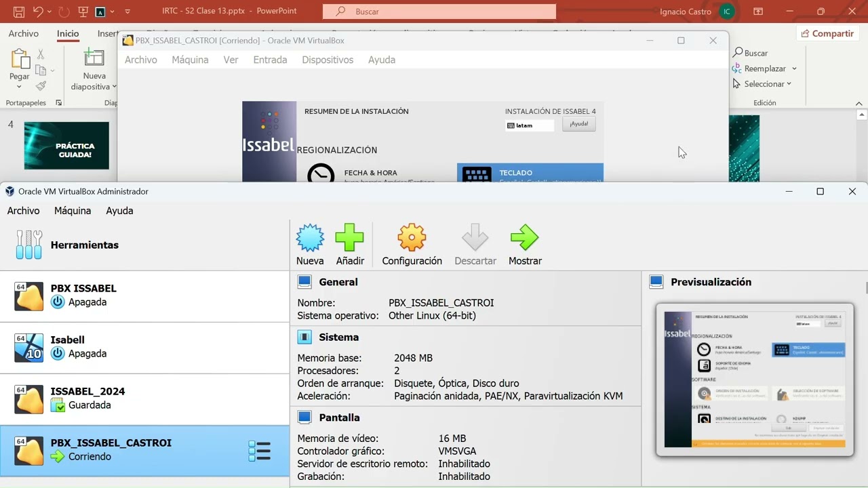
Task: Click the PowerPoint Buscar search box
Action: point(439,12)
